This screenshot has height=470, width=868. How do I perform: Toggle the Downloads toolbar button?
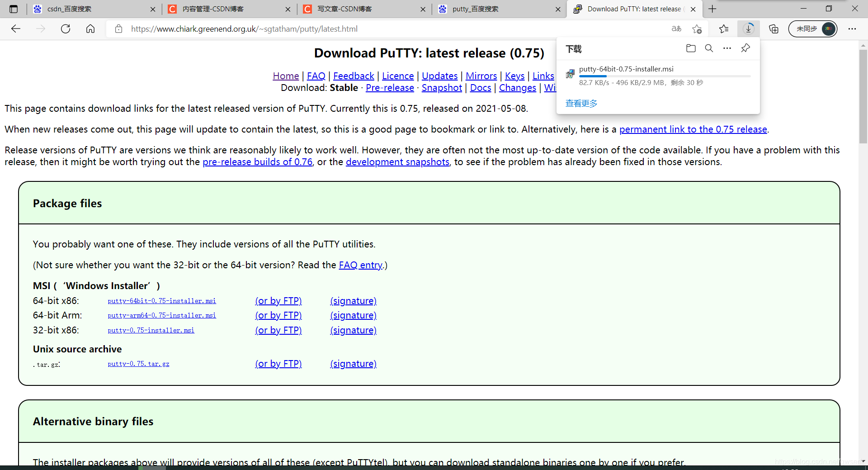(x=749, y=29)
